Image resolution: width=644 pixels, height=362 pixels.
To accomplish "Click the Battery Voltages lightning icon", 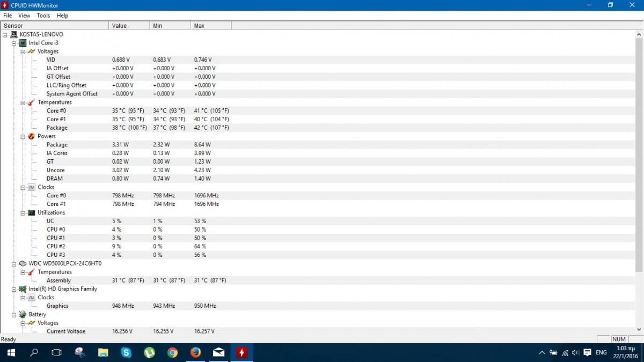I will (32, 323).
